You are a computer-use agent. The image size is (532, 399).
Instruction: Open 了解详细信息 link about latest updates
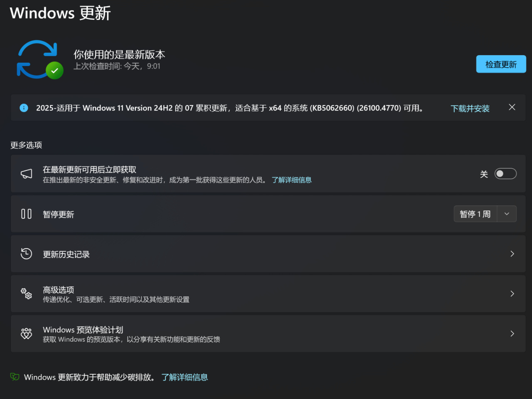click(292, 180)
